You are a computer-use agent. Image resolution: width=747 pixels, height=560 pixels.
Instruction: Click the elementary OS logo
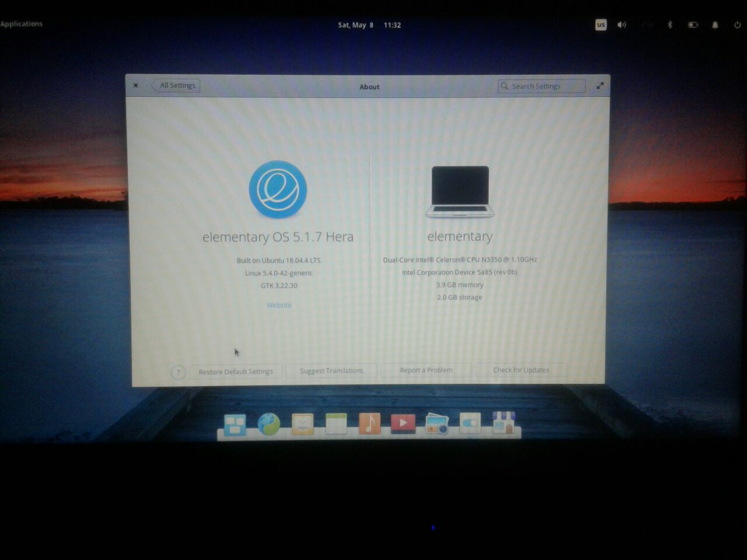tap(278, 190)
